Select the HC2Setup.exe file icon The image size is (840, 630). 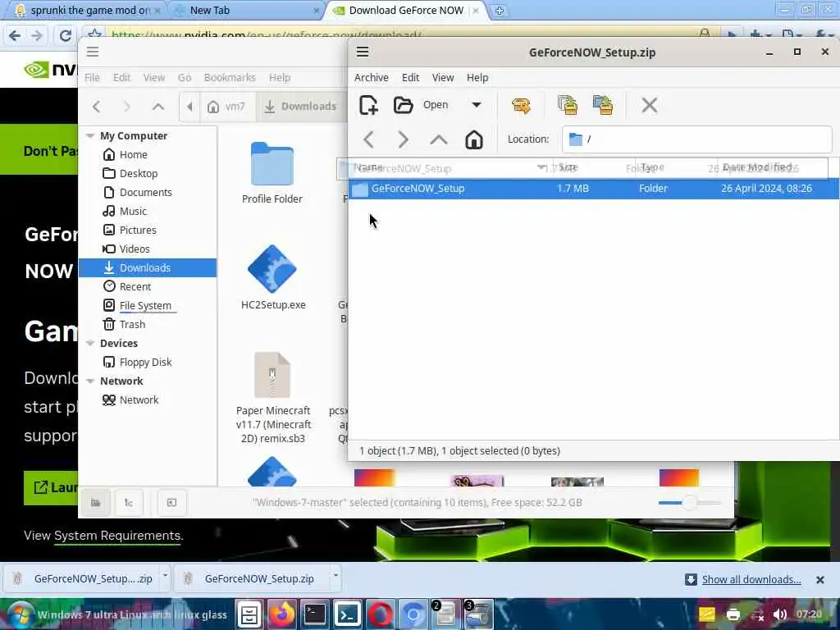point(272,269)
